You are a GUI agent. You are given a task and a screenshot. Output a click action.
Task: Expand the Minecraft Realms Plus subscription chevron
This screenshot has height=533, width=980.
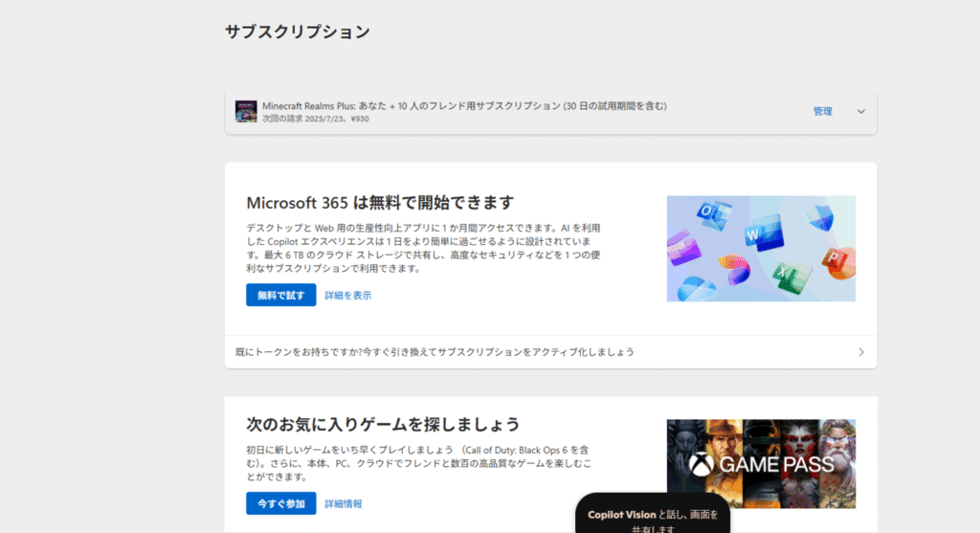[x=860, y=112]
